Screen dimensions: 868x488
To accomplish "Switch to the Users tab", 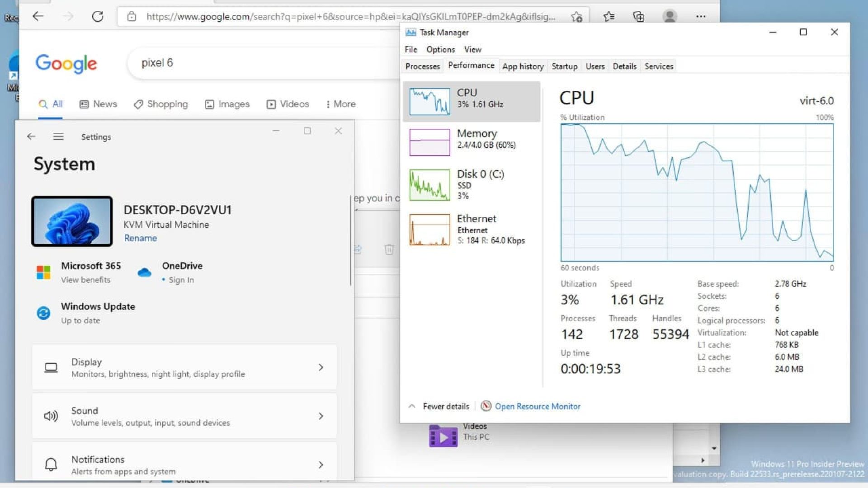I will [x=595, y=66].
